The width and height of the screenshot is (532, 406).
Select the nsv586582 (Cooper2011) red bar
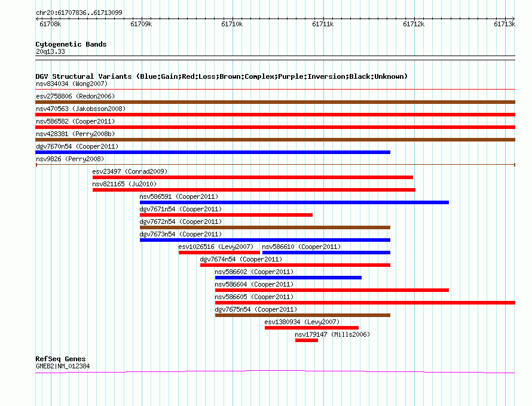click(x=275, y=127)
